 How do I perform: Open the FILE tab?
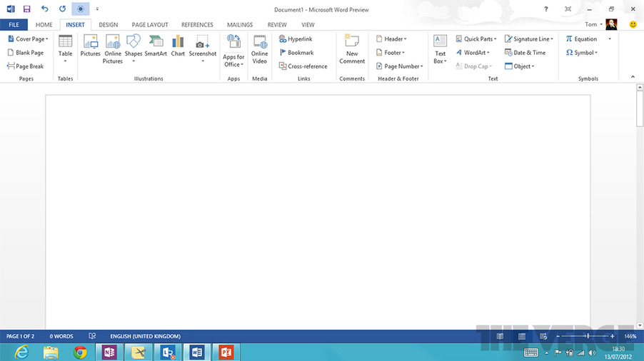pos(14,25)
